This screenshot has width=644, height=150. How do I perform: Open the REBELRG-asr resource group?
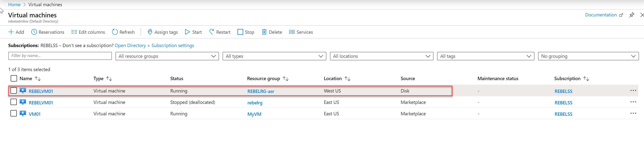pyautogui.click(x=261, y=91)
